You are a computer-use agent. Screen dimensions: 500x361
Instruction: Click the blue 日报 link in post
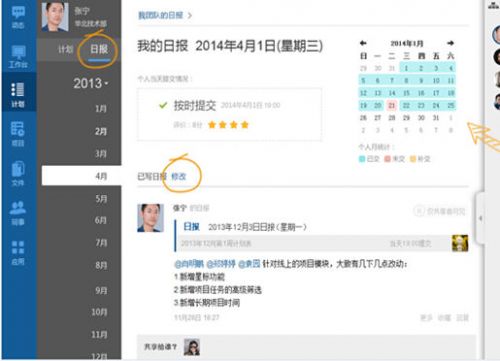pyautogui.click(x=192, y=227)
